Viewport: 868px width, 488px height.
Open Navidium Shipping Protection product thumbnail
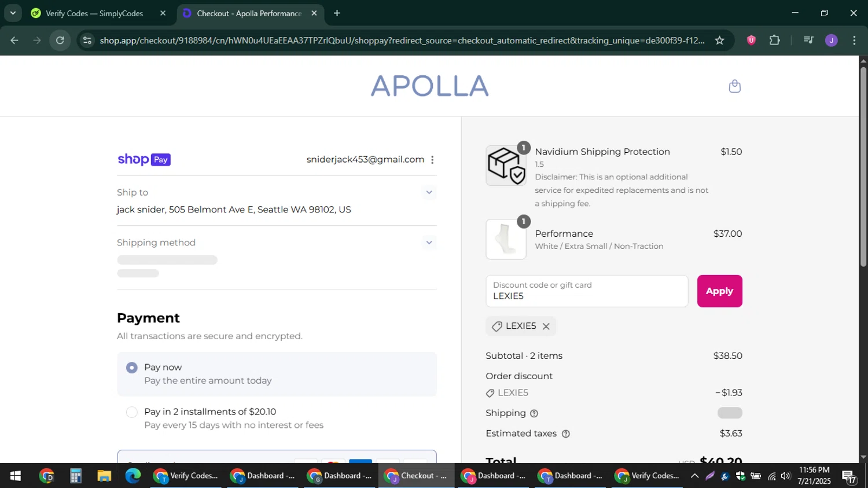point(506,166)
